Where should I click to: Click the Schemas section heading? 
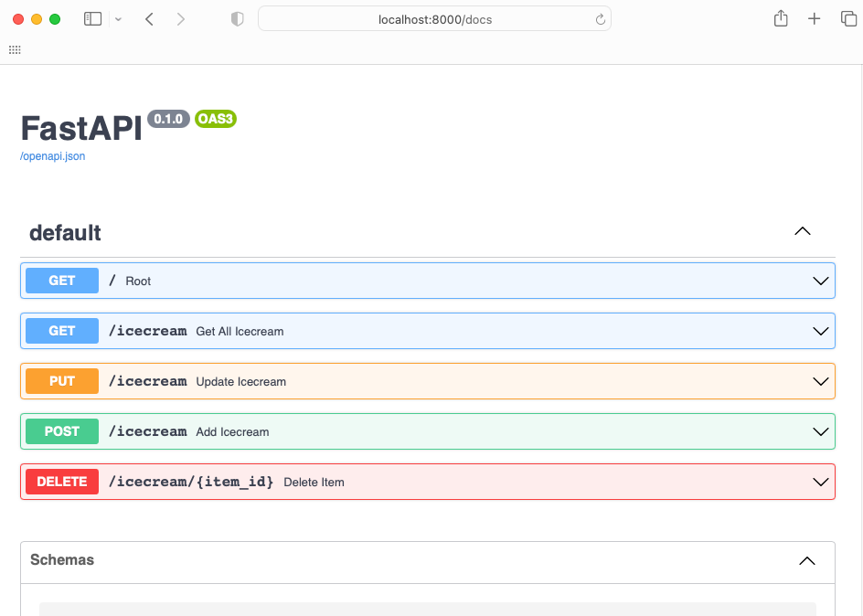(x=62, y=560)
